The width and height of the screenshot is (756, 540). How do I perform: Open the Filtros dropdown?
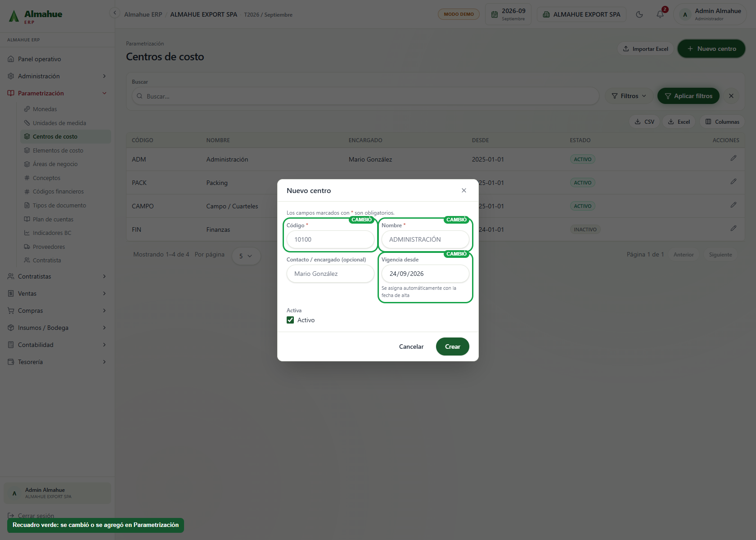pos(629,96)
